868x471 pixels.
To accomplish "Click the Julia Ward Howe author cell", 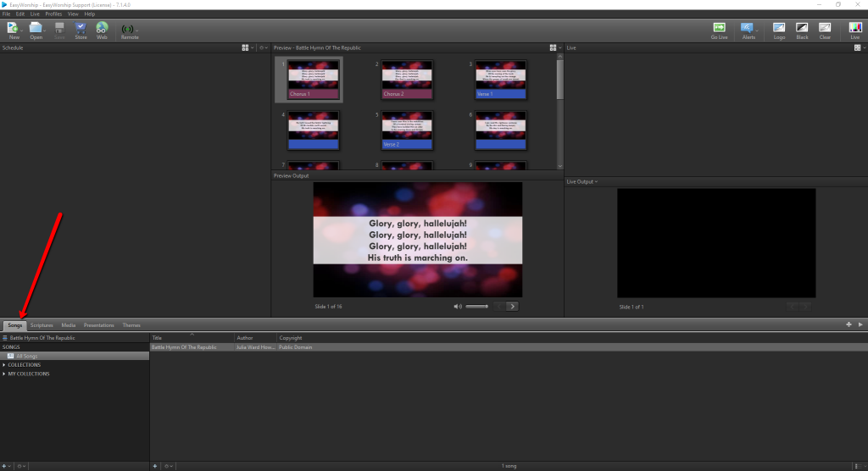I will pyautogui.click(x=255, y=347).
